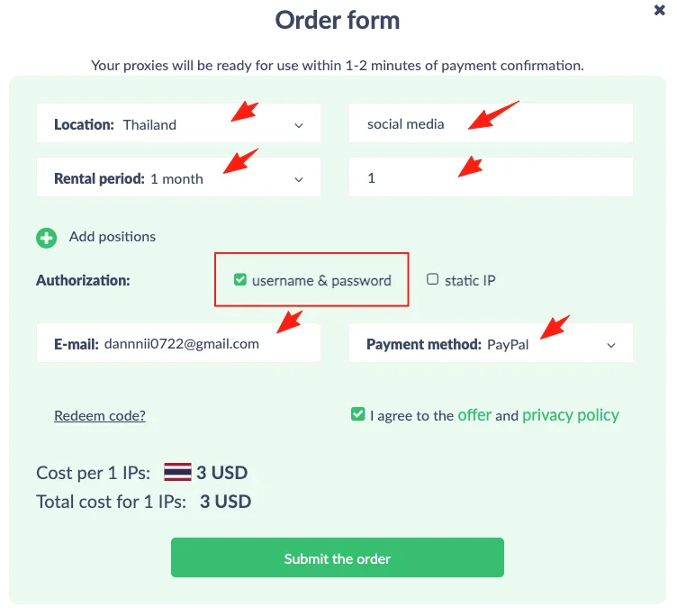Click the quantity field showing 1
The width and height of the screenshot is (677, 616).
point(491,177)
